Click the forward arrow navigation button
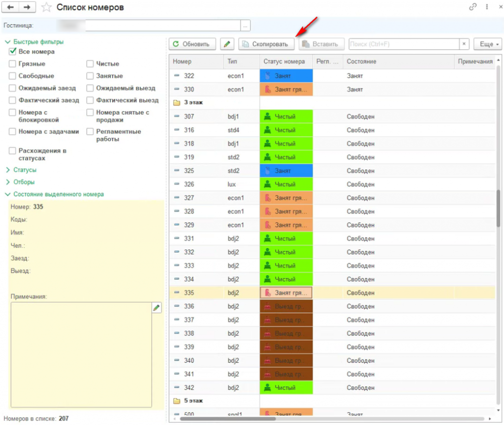The image size is (504, 425). (27, 7)
